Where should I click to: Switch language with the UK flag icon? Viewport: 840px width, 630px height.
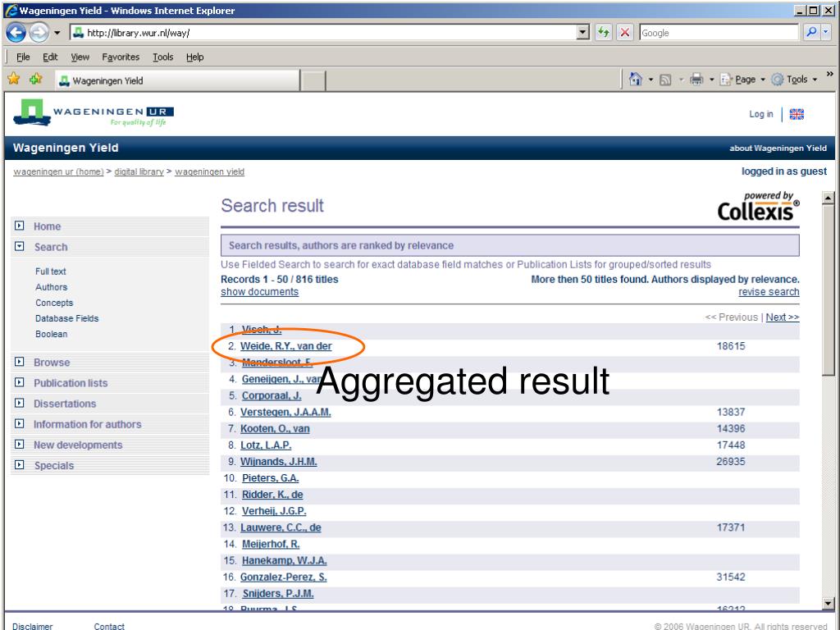pos(797,114)
